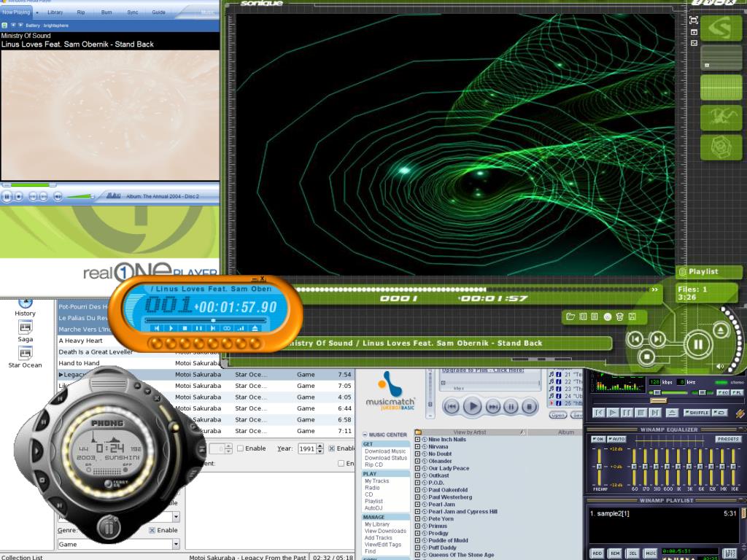Click the Musicmatch stop button
The height and width of the screenshot is (560, 747).
[x=529, y=407]
